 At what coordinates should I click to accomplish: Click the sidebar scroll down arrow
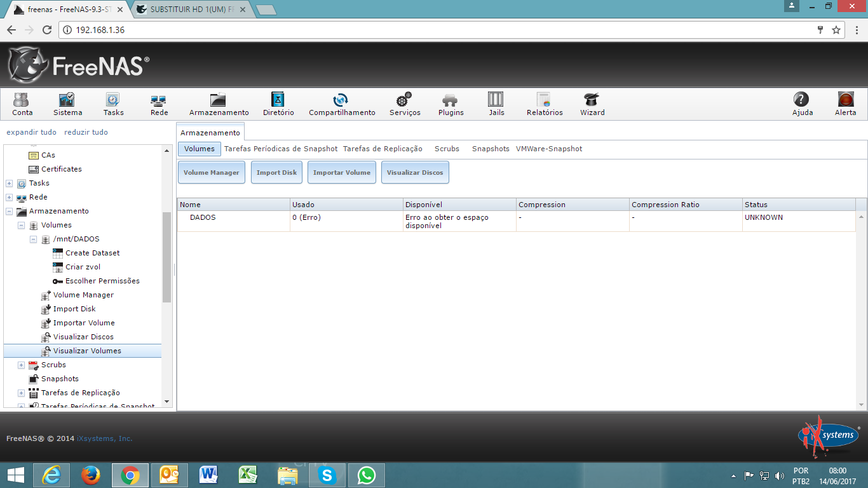167,402
